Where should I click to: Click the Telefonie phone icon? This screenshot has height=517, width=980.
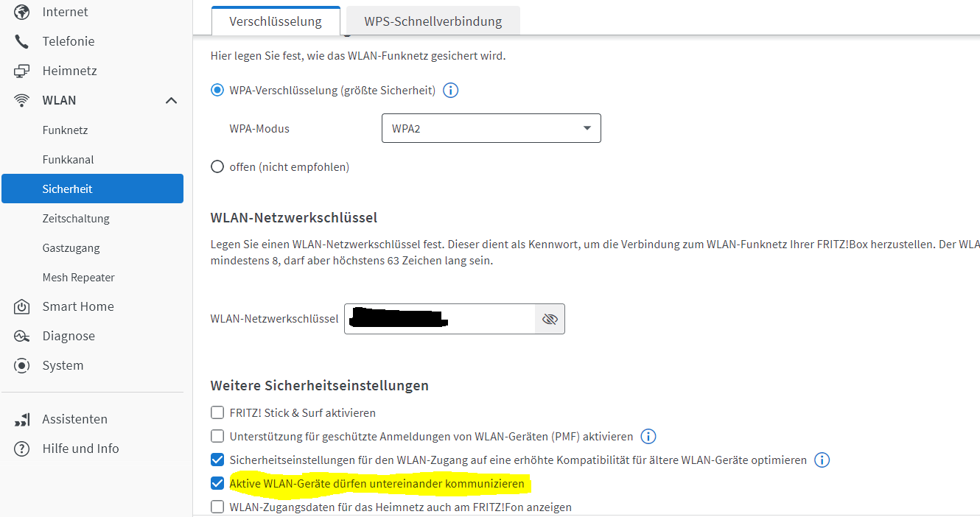click(x=22, y=41)
